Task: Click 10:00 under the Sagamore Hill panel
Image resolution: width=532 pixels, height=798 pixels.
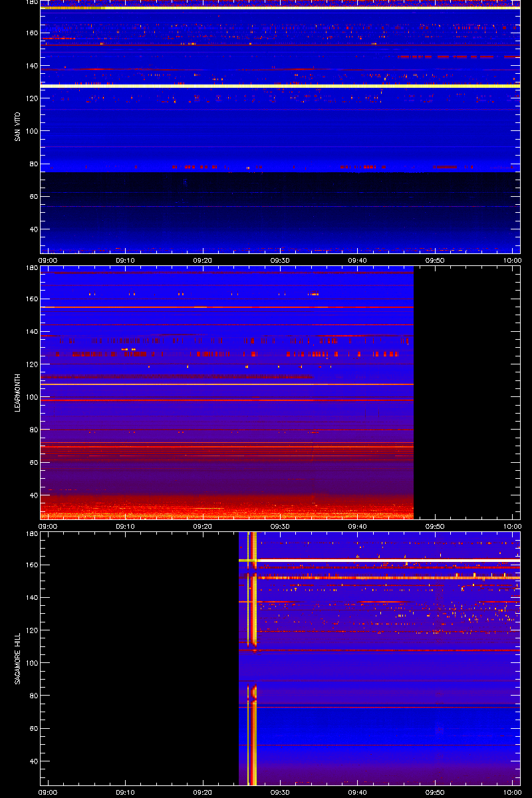Action: (512, 792)
